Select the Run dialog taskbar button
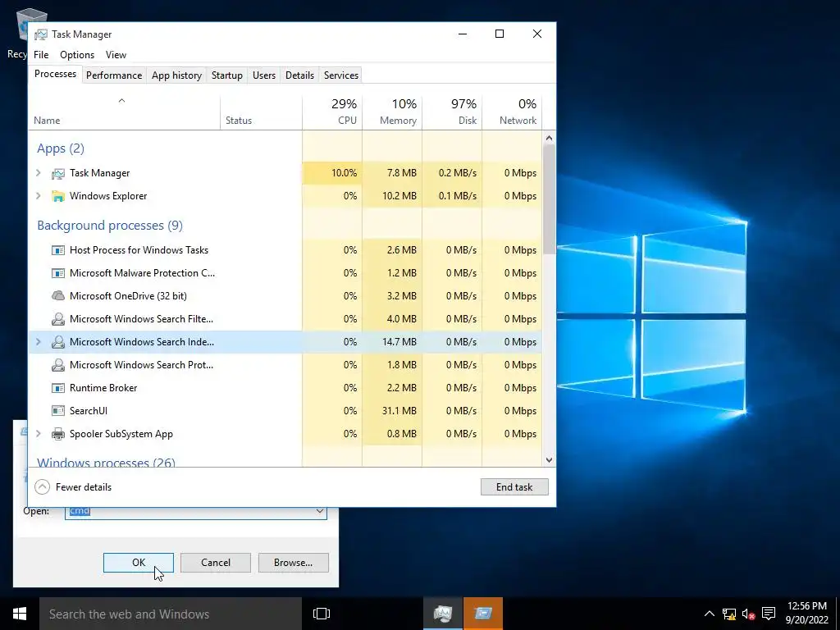840x630 pixels. pos(483,614)
